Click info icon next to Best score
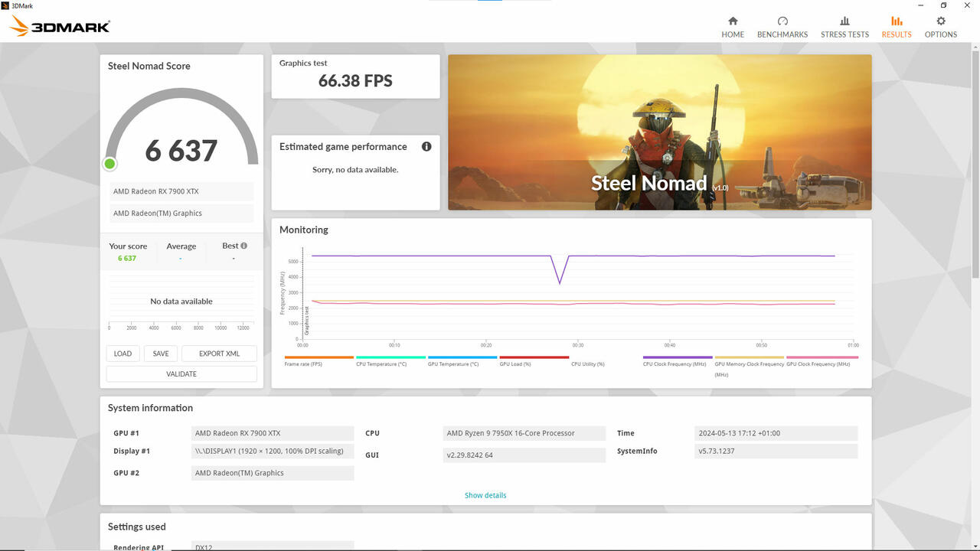The height and width of the screenshot is (551, 980). coord(244,246)
